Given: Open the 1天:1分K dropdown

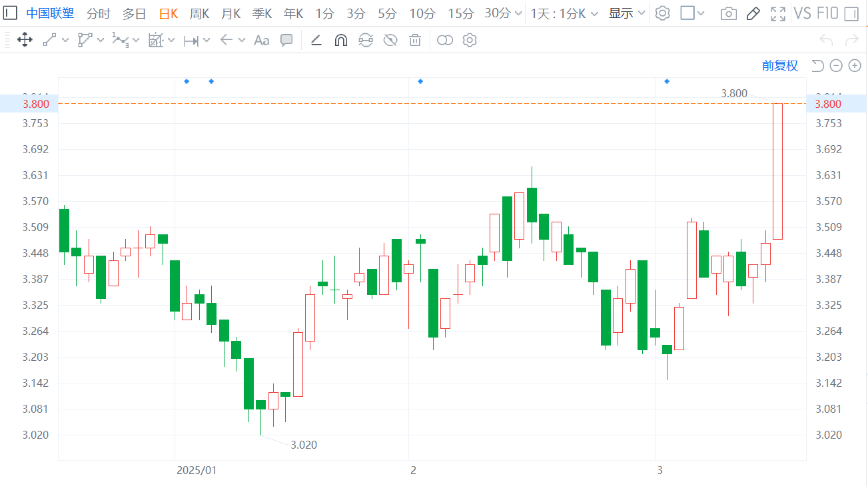Looking at the screenshot, I should (x=564, y=13).
